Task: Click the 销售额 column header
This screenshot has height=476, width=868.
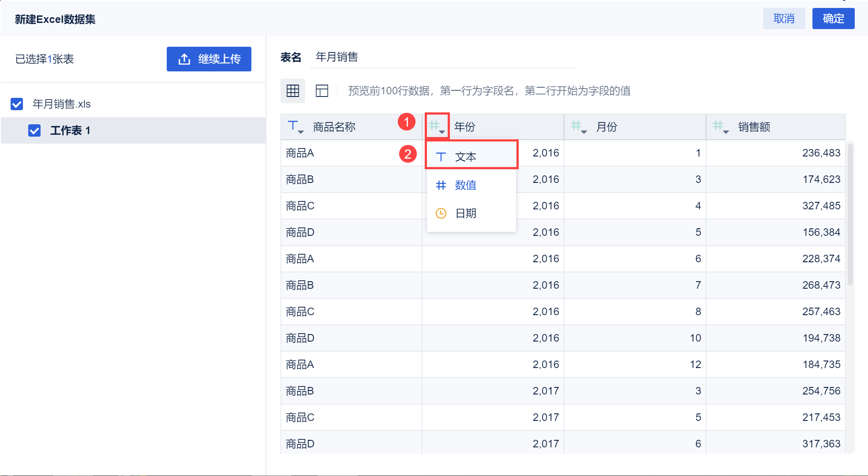Action: coord(754,127)
